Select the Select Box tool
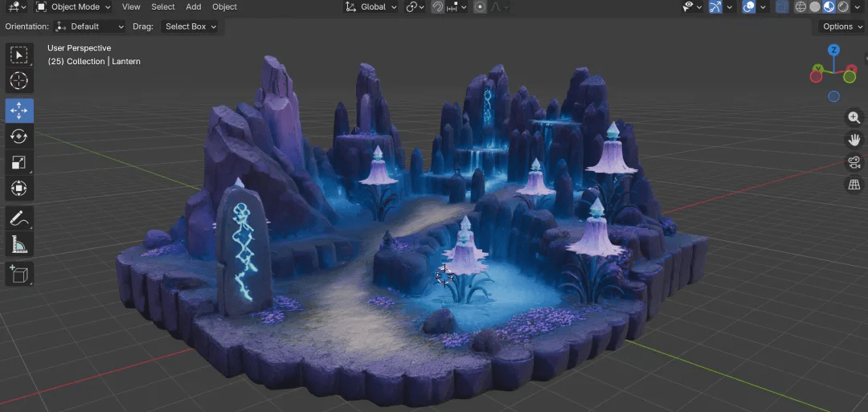 pos(19,55)
